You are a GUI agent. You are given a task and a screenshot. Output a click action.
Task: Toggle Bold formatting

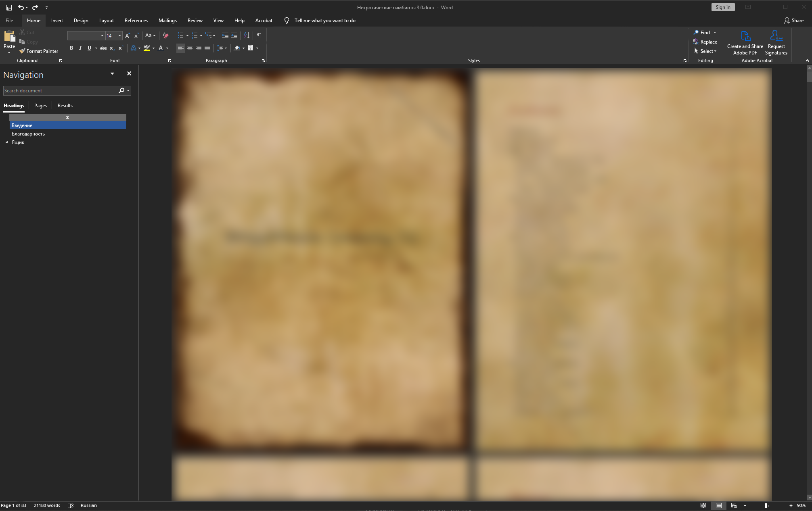71,48
